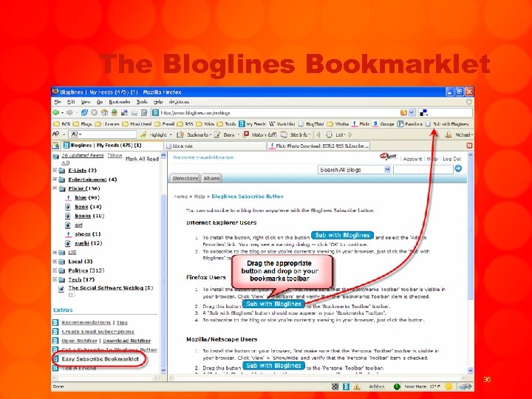Viewport: 532px width, 399px height.
Task: Open the Groups bookmark on the toolbar
Action: click(383, 124)
